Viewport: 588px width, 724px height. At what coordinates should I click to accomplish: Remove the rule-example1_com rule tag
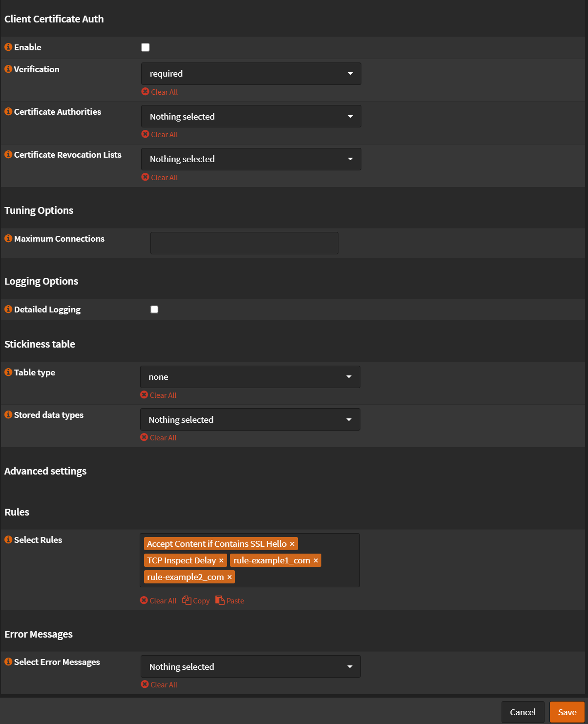point(315,560)
